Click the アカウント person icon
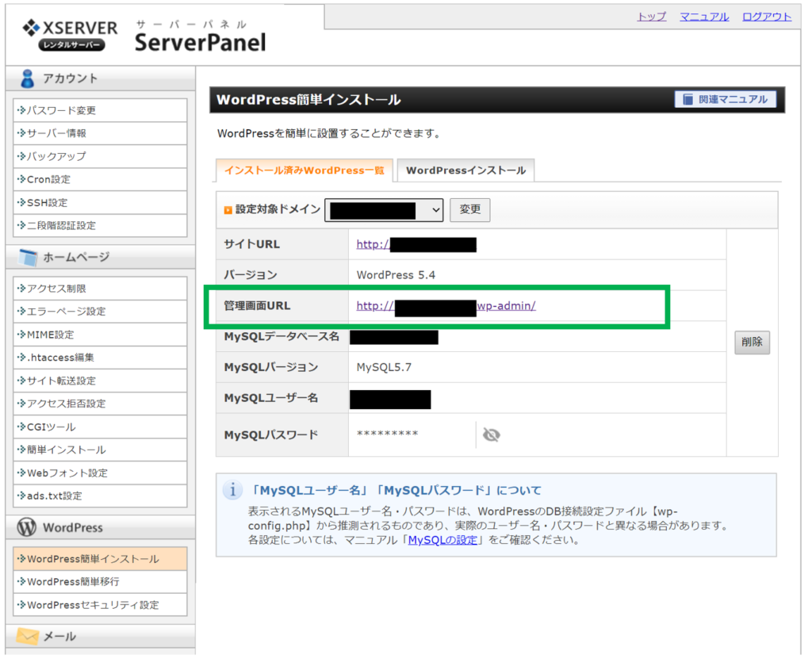 click(x=29, y=77)
